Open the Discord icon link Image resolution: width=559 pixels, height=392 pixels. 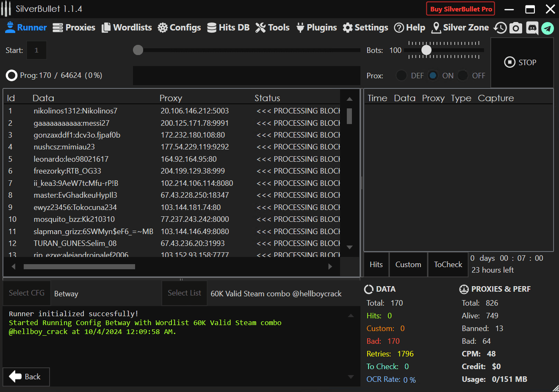[x=532, y=28]
